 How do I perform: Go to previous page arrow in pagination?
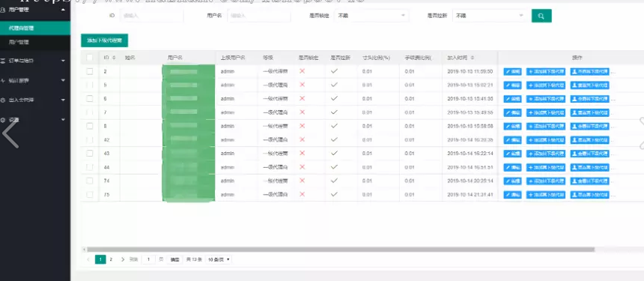pyautogui.click(x=88, y=259)
